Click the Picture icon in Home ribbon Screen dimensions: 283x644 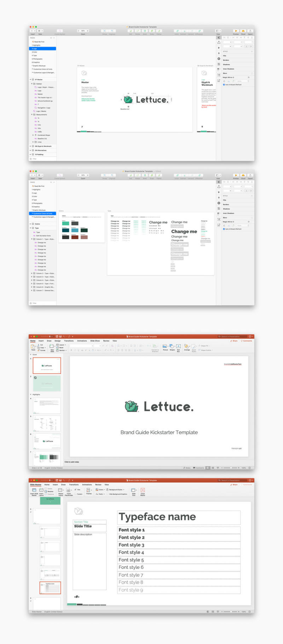point(165,346)
